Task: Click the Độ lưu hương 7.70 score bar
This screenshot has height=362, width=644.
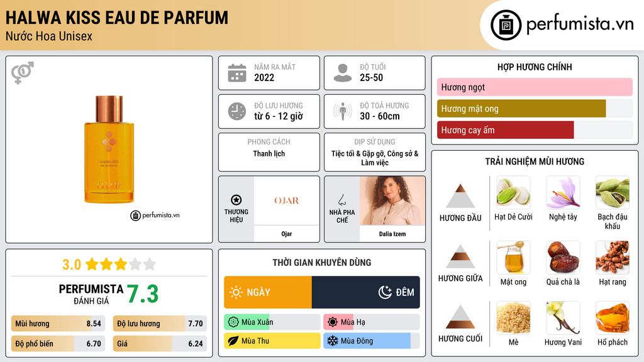Action: [160, 324]
